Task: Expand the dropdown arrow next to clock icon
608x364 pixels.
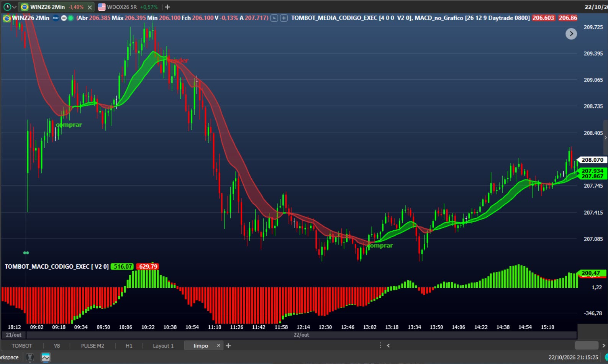Action: click(14, 7)
